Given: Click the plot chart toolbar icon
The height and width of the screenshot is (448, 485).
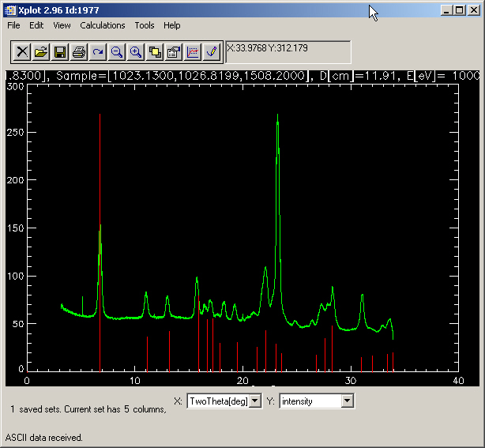Looking at the screenshot, I should click(x=193, y=52).
